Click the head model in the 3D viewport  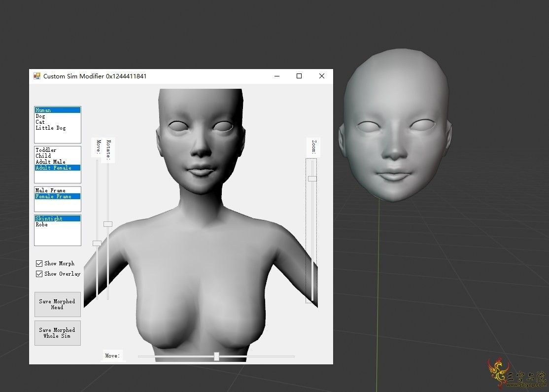[395, 125]
